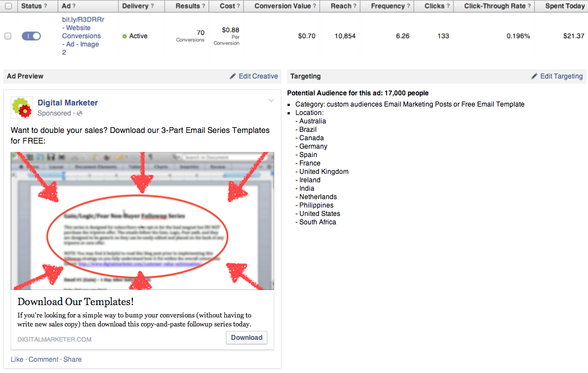Click the Results column help question mark
The height and width of the screenshot is (373, 588).
pos(203,6)
